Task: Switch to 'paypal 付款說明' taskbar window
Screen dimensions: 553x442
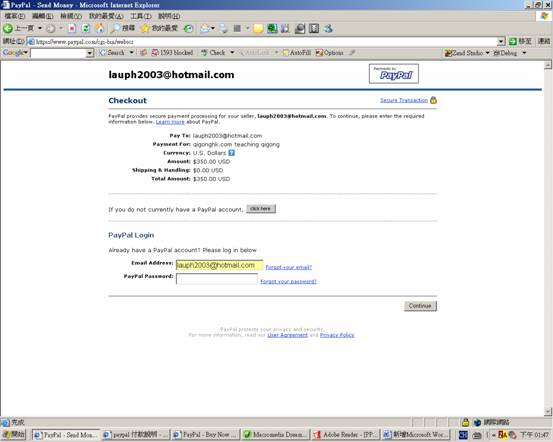Action: tap(135, 435)
